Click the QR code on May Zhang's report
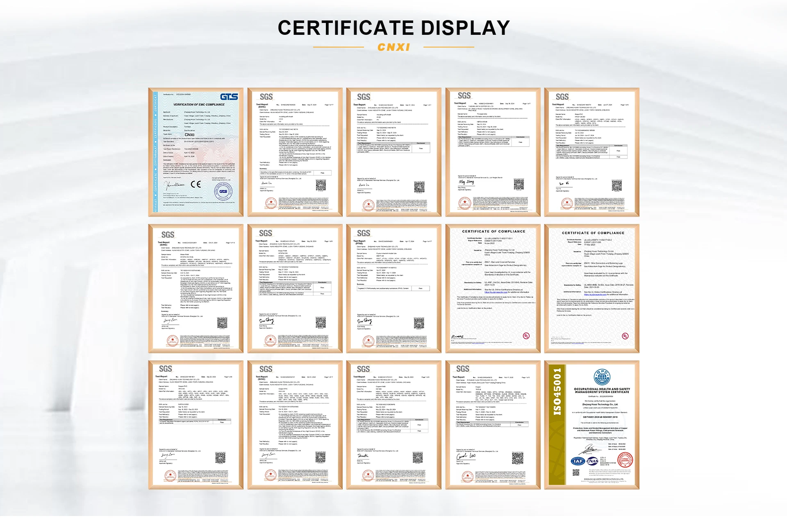787x532 pixels. coord(519,184)
